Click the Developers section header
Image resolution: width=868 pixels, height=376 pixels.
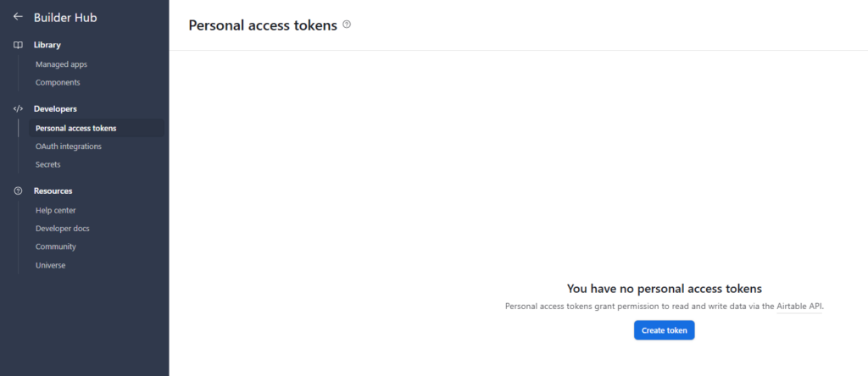[x=55, y=109]
